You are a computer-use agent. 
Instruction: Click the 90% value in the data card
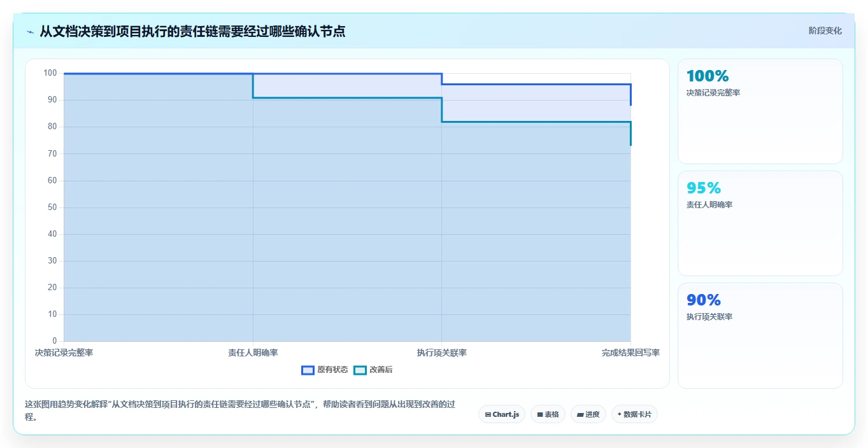(704, 300)
